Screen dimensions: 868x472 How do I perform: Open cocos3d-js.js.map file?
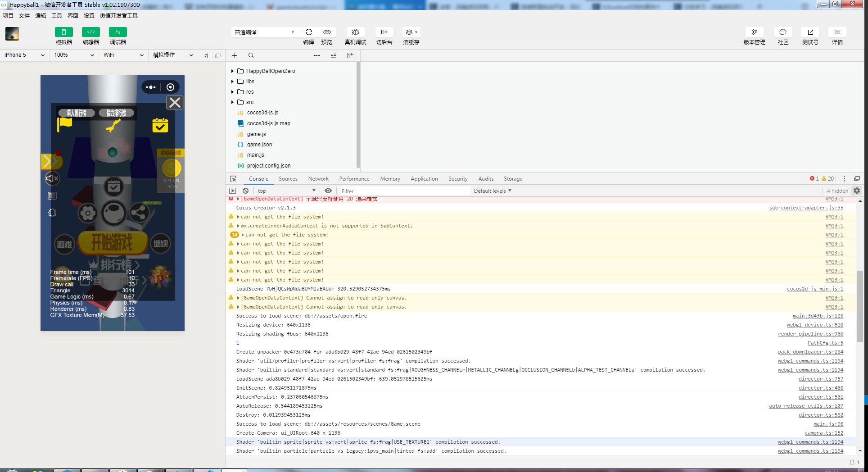pyautogui.click(x=268, y=123)
